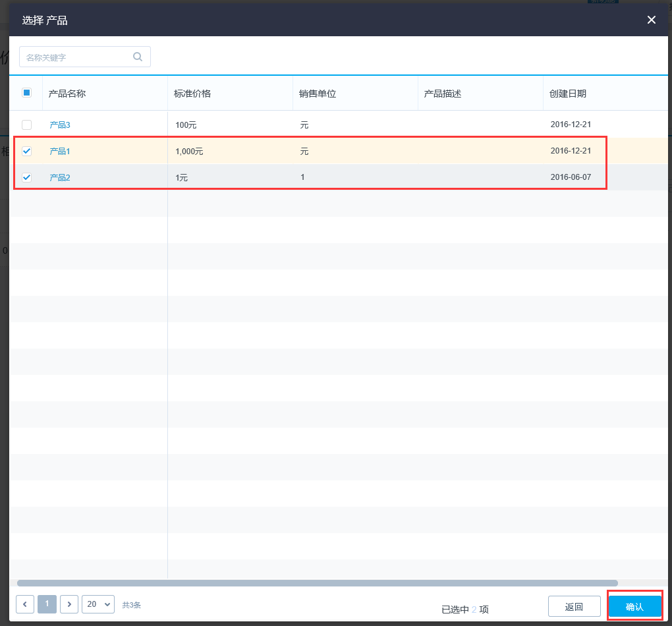Screen dimensions: 672x626
Task: Go to previous page arrow
Action: 25,604
